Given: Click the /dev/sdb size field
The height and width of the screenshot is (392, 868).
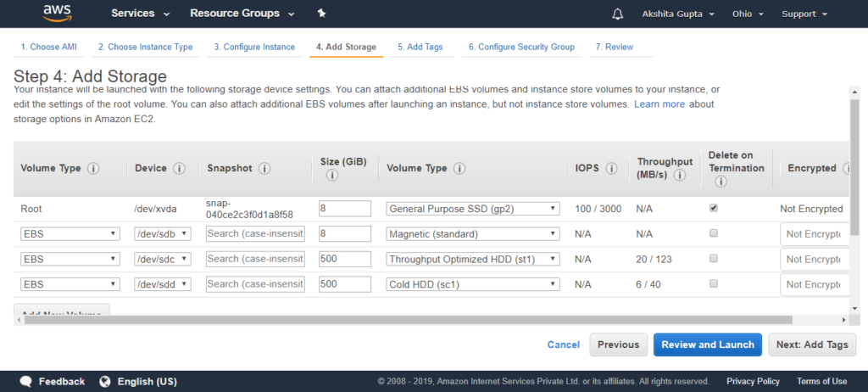Looking at the screenshot, I should pos(345,234).
